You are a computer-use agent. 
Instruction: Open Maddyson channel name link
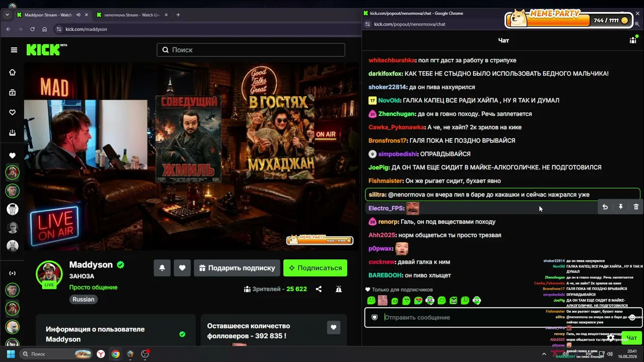click(91, 265)
